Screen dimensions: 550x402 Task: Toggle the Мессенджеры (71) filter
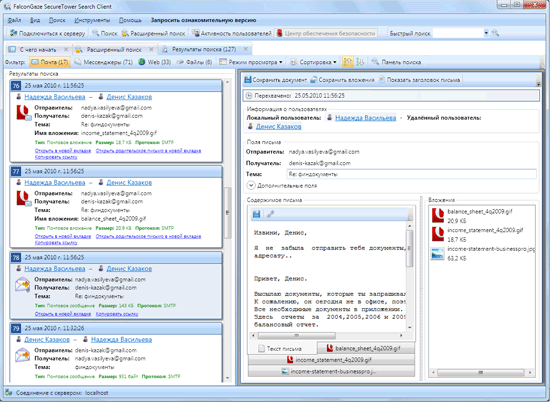103,62
